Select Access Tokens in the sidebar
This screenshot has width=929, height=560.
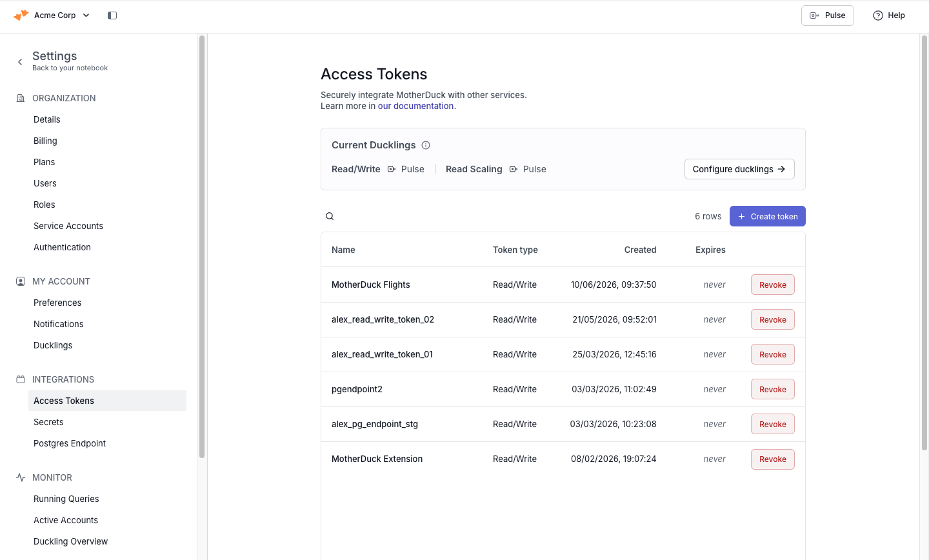tap(107, 401)
